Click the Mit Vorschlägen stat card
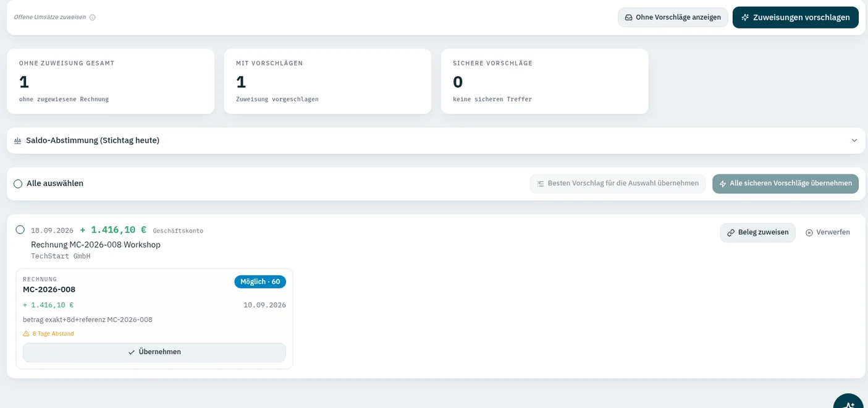The width and height of the screenshot is (868, 408). point(327,82)
